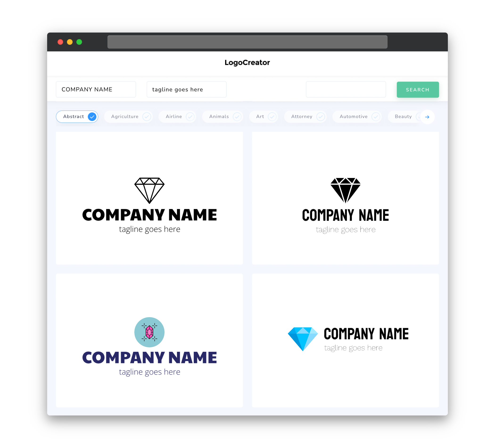Viewport: 495px width, 448px height.
Task: Click the Beauty category label
Action: pyautogui.click(x=404, y=116)
